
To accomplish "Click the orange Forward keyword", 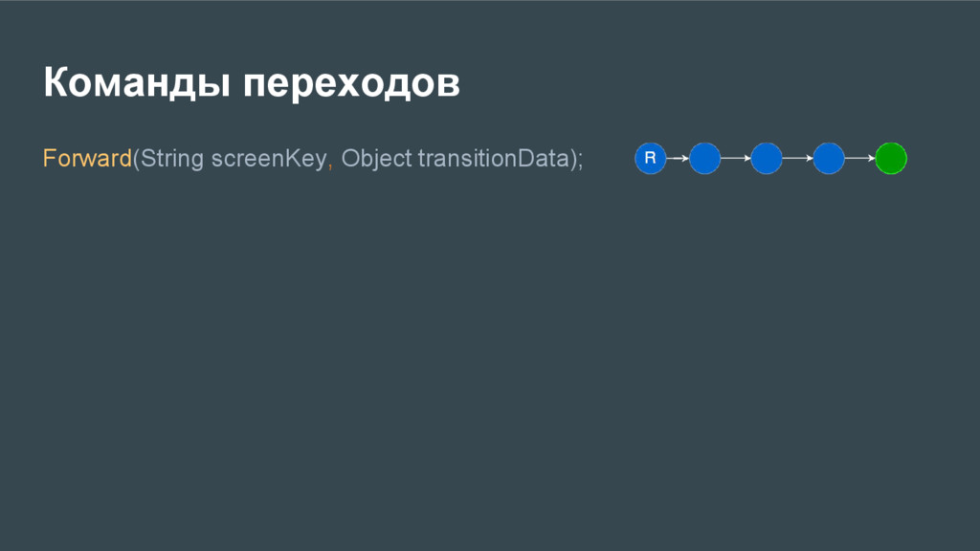I will (x=87, y=158).
